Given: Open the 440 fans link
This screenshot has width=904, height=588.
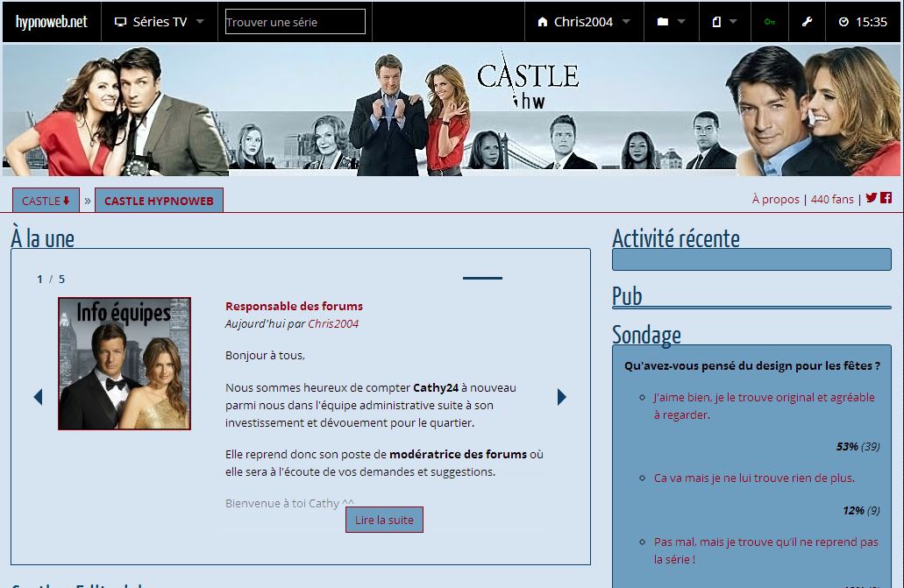Looking at the screenshot, I should tap(832, 200).
